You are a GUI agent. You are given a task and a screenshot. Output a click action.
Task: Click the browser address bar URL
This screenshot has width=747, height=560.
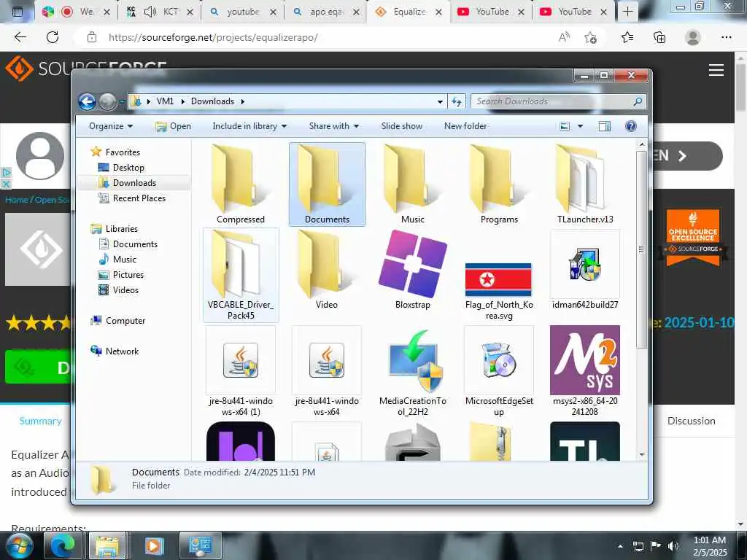213,38
